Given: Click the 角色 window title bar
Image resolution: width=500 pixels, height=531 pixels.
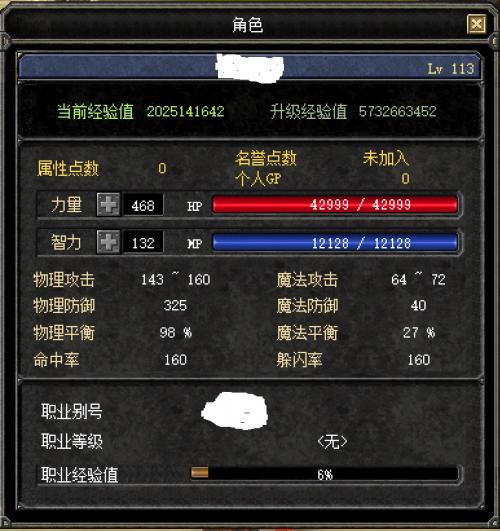Looking at the screenshot, I should [x=247, y=25].
